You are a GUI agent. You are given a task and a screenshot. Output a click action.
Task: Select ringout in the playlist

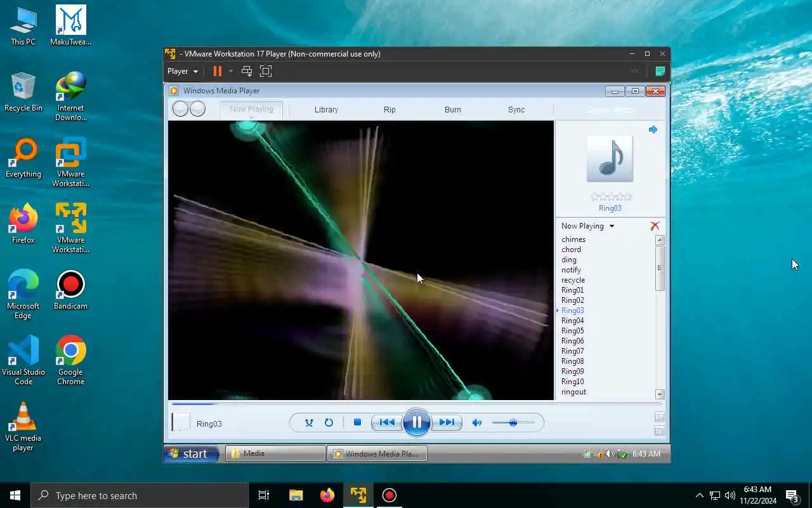coord(573,392)
